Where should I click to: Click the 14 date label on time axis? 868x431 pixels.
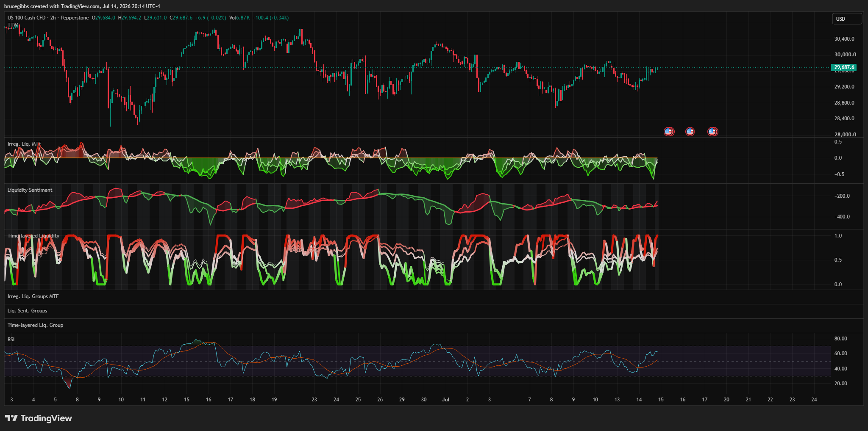[x=639, y=399]
